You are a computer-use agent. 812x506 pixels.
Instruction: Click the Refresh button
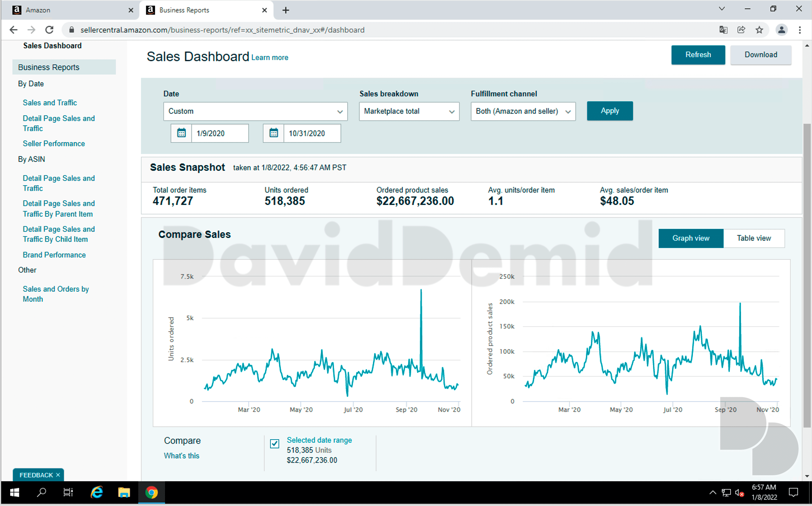point(698,55)
